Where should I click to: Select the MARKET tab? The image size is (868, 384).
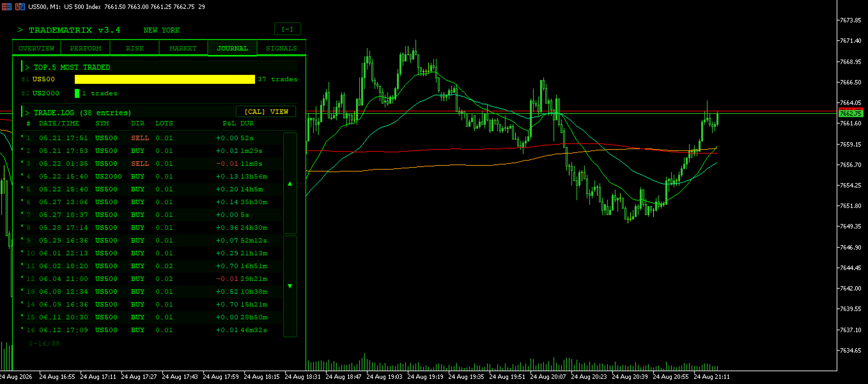(x=183, y=48)
